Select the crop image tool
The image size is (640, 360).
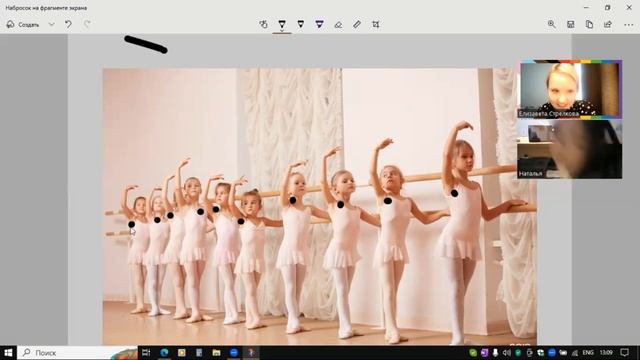point(376,24)
